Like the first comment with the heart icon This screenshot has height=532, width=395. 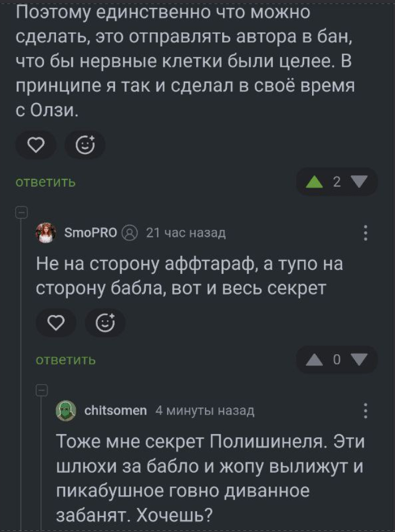[36, 145]
